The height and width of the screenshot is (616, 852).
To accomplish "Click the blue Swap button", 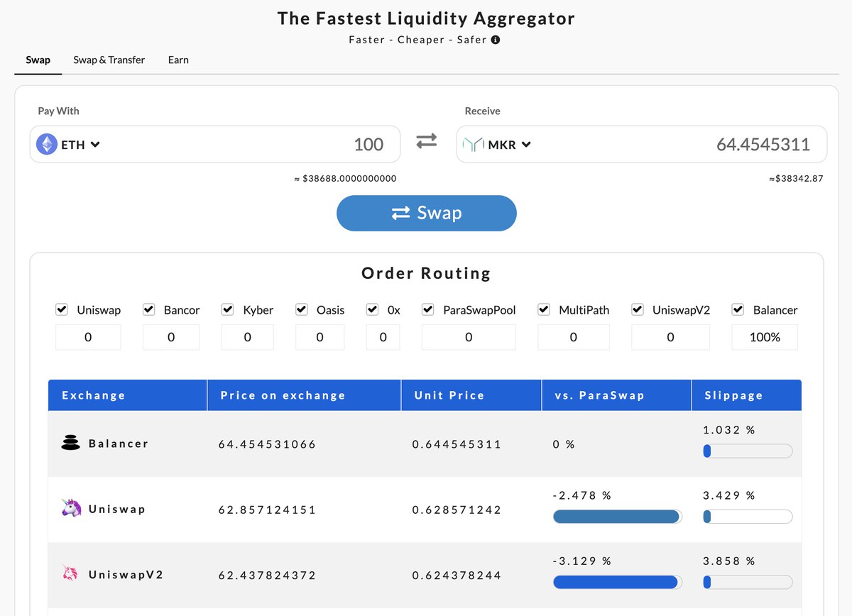I will 427,213.
